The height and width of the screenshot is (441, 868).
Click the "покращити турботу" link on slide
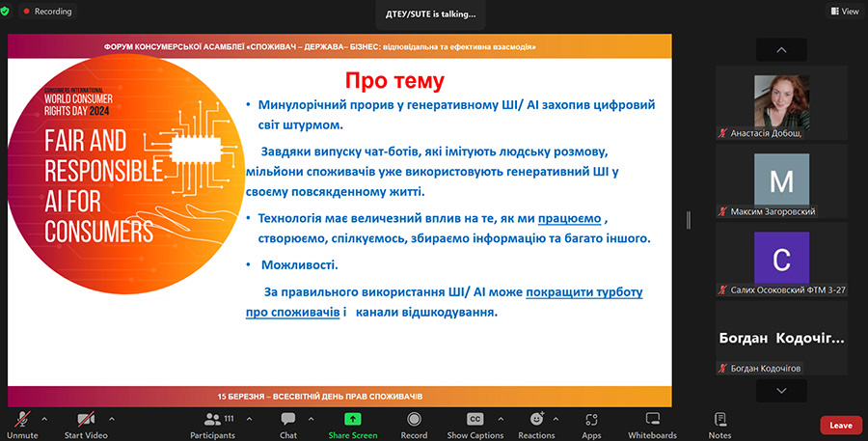point(584,292)
